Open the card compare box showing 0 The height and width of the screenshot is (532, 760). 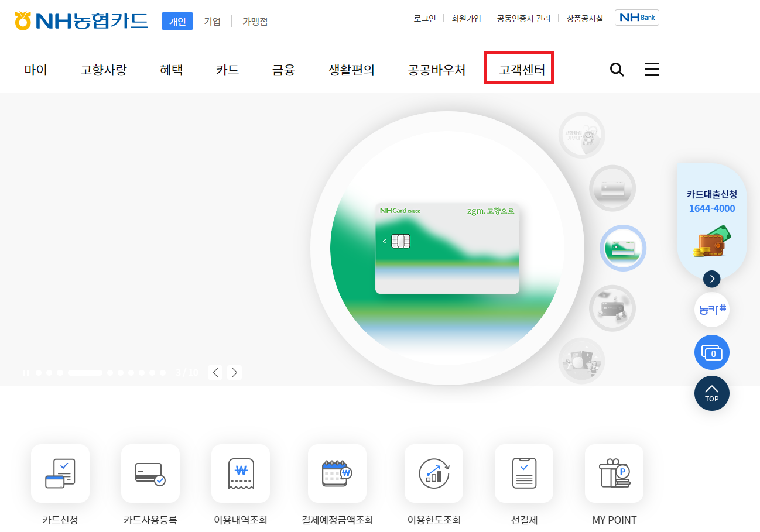[712, 352]
